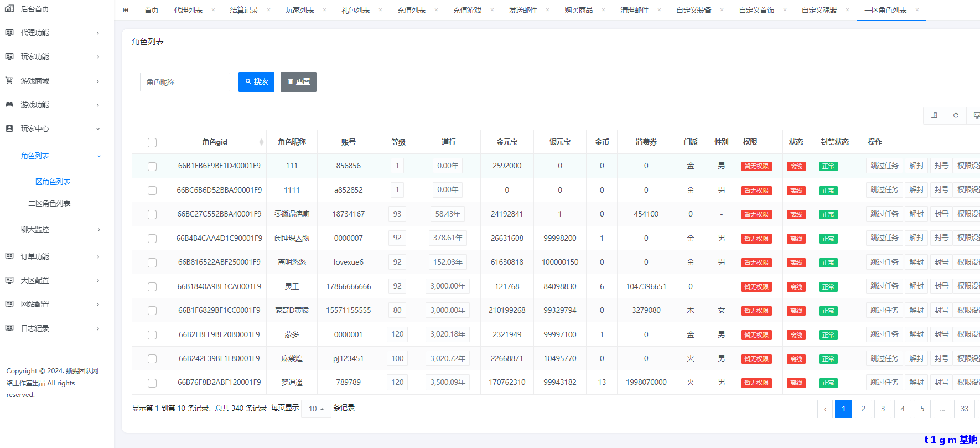Click the tab-scroll-left double arrow icon
This screenshot has height=448, width=980.
pyautogui.click(x=126, y=10)
